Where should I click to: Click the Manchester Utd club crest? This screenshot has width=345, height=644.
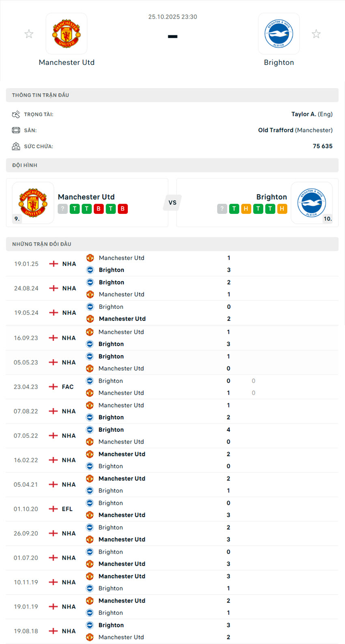click(67, 33)
